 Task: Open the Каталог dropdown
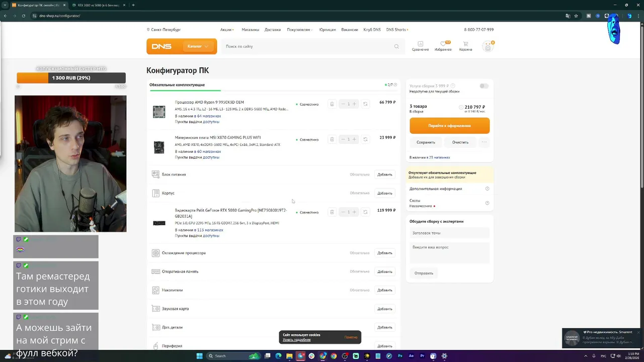point(198,46)
